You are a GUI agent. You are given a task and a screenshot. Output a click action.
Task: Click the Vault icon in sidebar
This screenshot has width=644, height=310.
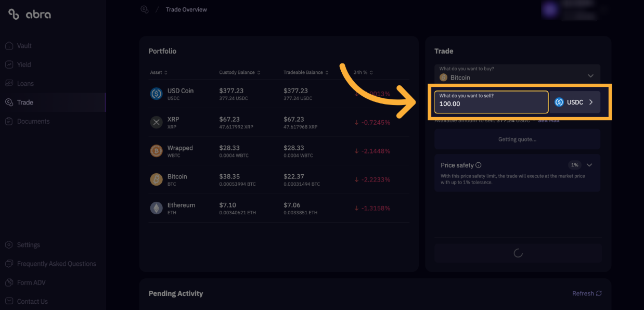click(9, 46)
